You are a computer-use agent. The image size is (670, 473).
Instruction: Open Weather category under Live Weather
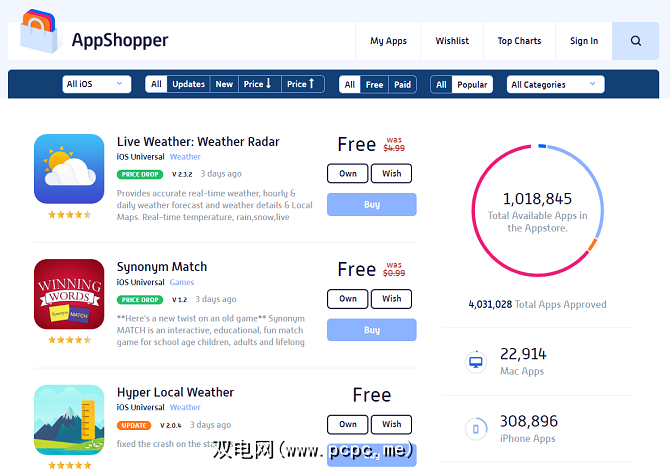[185, 157]
